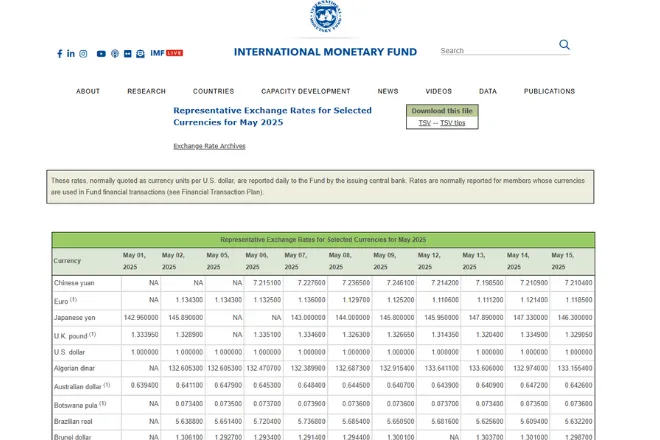Screen dimensions: 660x440
Task: Open the CAPACITY DEVELOPMENT menu
Action: pos(306,91)
